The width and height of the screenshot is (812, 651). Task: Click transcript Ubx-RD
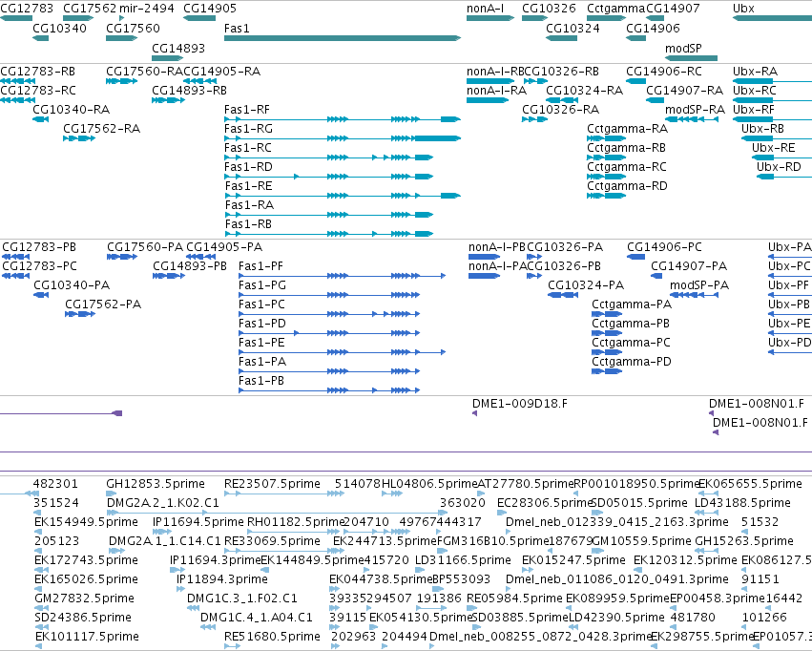click(x=779, y=167)
